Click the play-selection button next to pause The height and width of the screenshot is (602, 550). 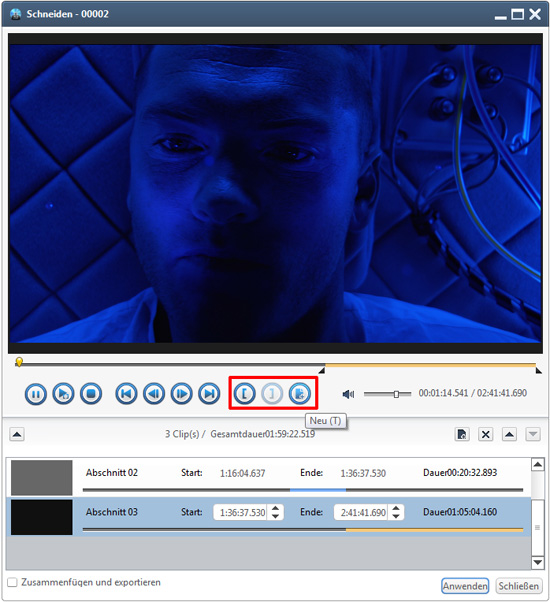tap(63, 394)
